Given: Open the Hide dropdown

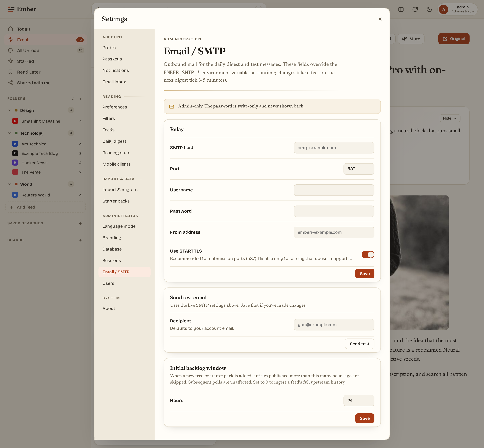Looking at the screenshot, I should coord(450,118).
